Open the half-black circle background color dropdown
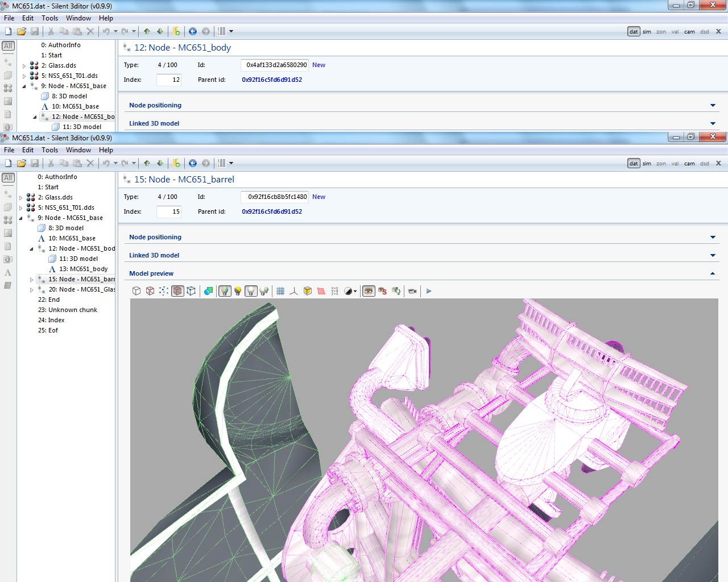 coord(351,291)
